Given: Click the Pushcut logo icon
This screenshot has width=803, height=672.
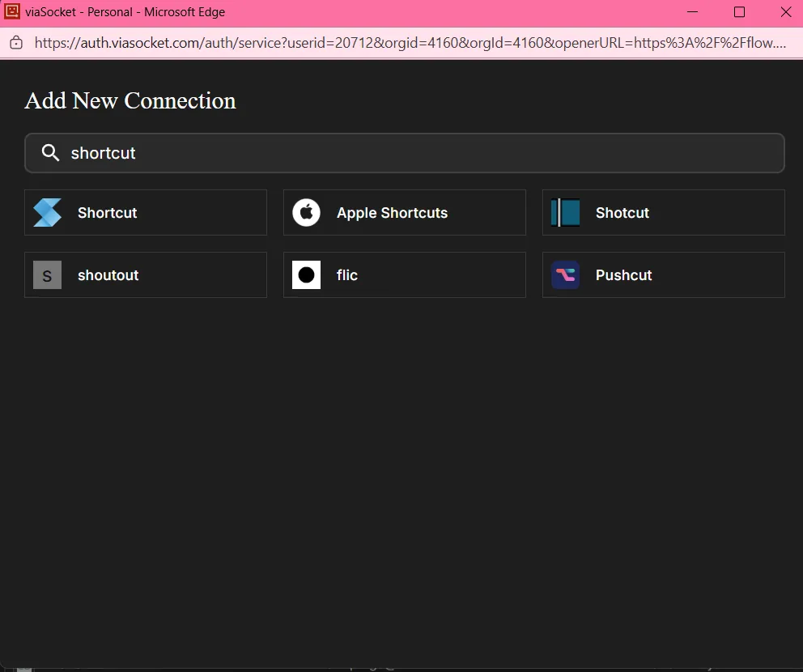Looking at the screenshot, I should click(x=565, y=275).
